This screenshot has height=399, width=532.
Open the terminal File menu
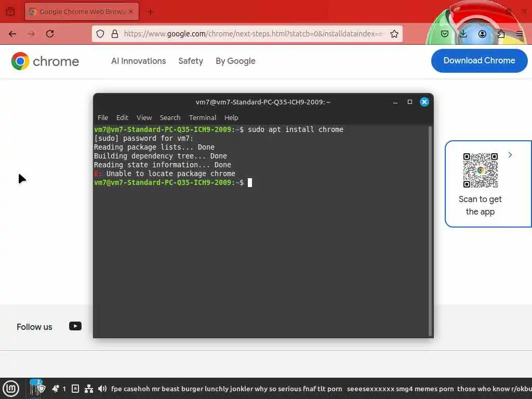[x=103, y=117]
